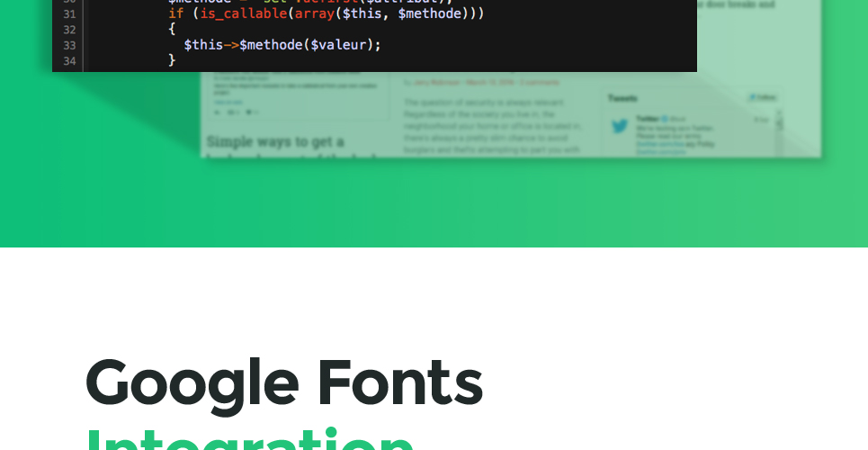Click the article author and date byline
Viewport: 868px width, 450px height.
coord(481,83)
